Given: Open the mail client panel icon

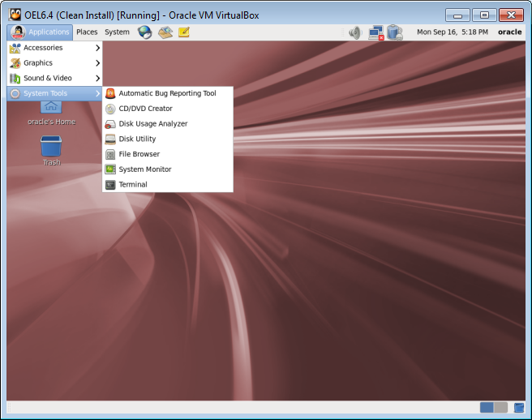Looking at the screenshot, I should tap(165, 32).
